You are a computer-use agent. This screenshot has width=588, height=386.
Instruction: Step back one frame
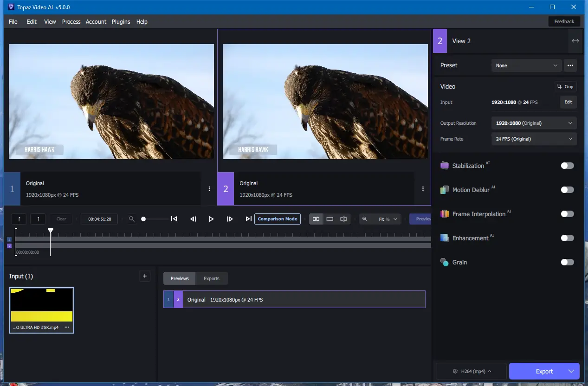[x=193, y=219]
